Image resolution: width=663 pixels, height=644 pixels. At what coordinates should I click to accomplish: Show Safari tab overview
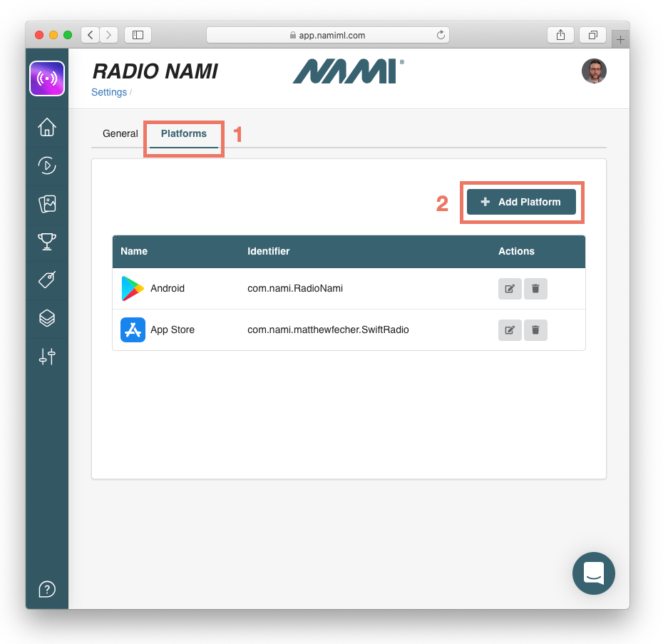point(593,35)
